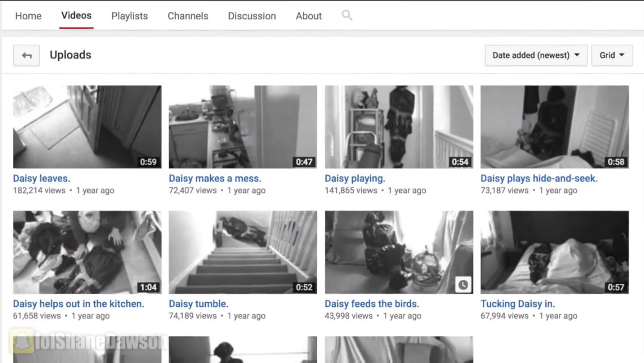Click the 73,187 views text
Viewport: 644px width, 363px height.
[x=505, y=191]
